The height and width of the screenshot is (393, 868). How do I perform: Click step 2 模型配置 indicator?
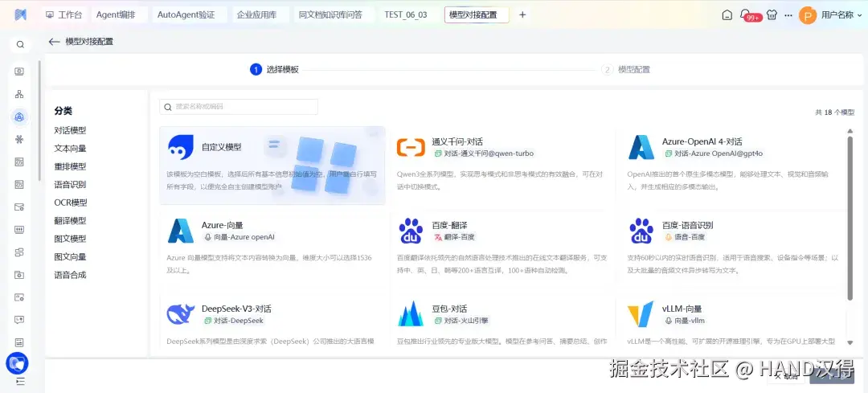[x=626, y=70]
